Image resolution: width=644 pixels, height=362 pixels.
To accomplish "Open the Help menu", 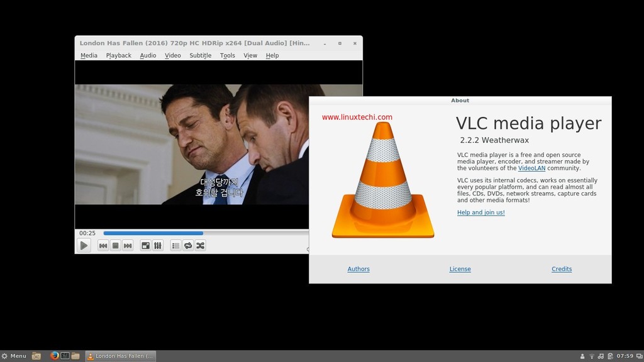I will pos(272,55).
